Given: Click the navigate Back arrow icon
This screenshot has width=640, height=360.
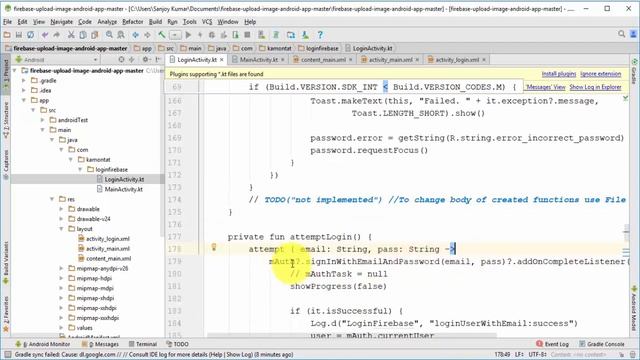Looking at the screenshot, I should pos(136,35).
